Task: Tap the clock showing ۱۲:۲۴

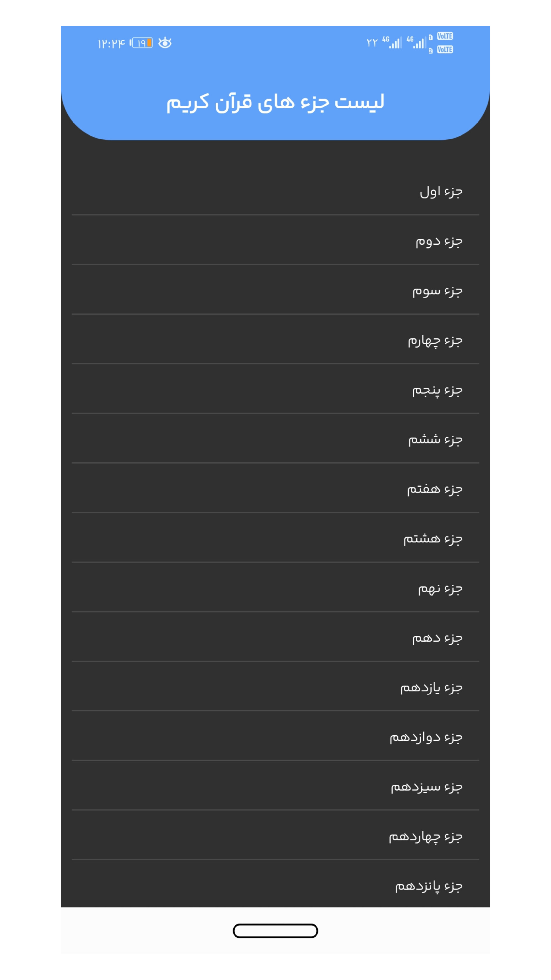Action: pos(111,43)
